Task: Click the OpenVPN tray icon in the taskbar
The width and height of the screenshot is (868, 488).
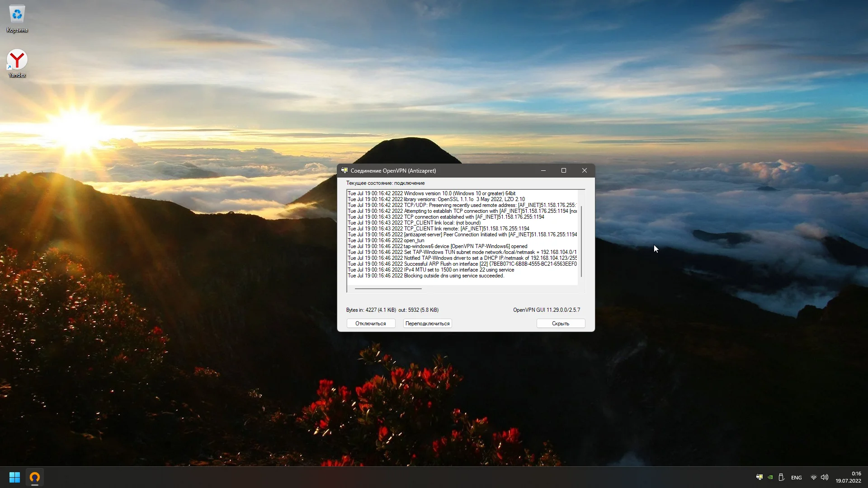Action: (x=759, y=477)
